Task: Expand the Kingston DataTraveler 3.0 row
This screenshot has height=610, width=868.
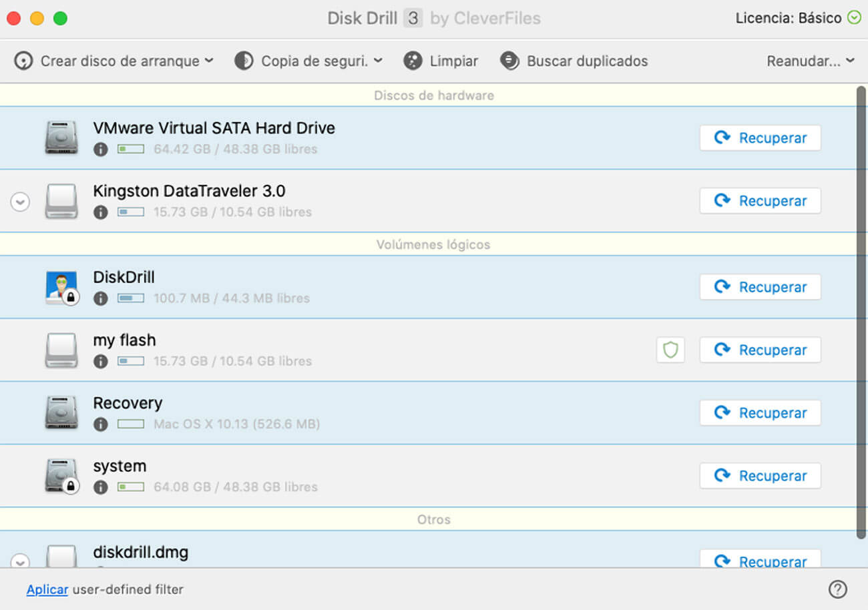Action: tap(20, 202)
